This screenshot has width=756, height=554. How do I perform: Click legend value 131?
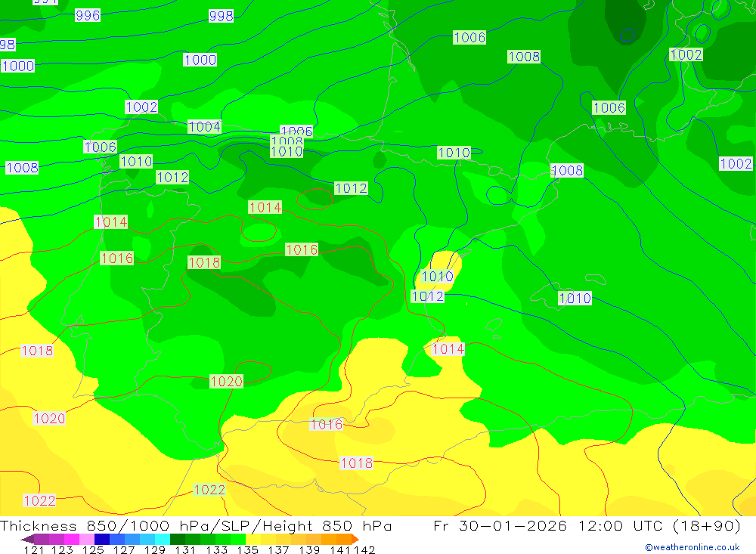[x=184, y=549]
